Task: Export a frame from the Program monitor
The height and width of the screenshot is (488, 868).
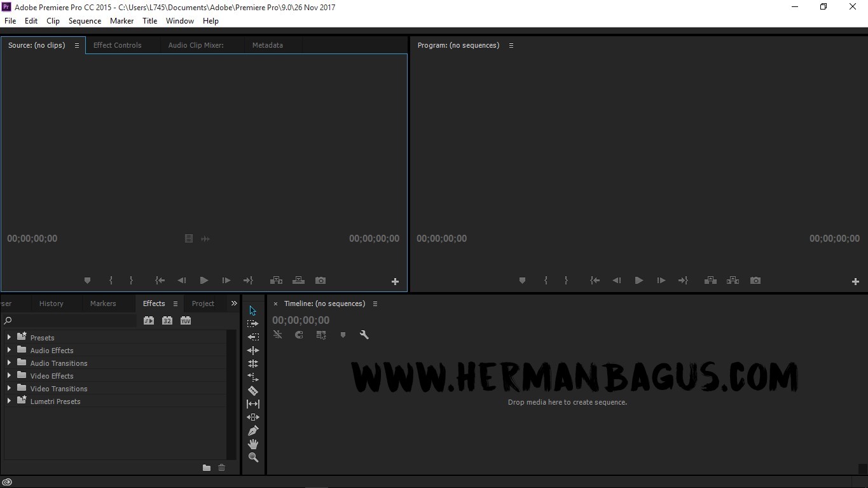Action: click(x=755, y=281)
